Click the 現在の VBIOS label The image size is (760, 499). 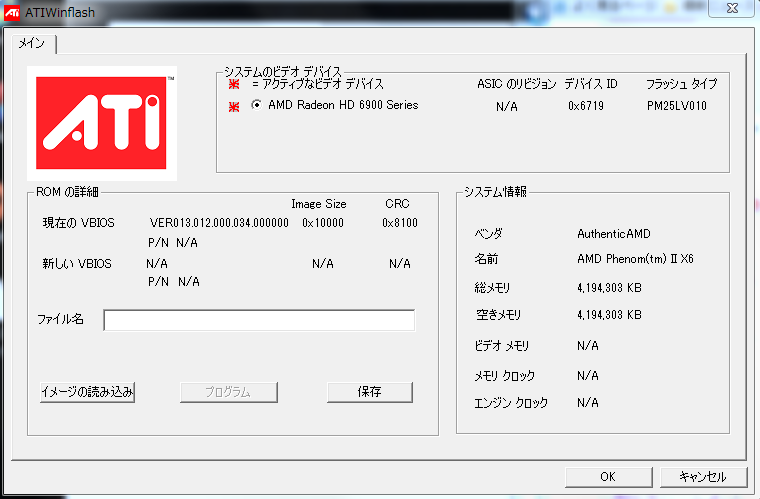click(x=79, y=223)
